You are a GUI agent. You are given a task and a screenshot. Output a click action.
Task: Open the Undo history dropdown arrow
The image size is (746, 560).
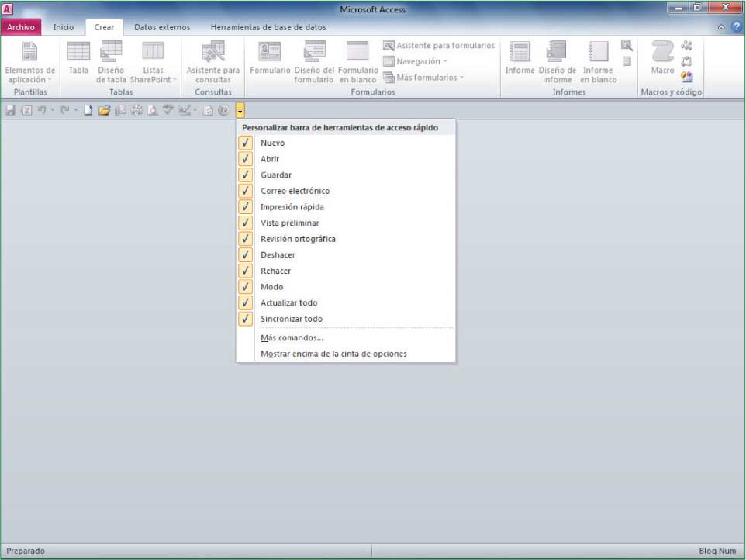click(x=52, y=110)
